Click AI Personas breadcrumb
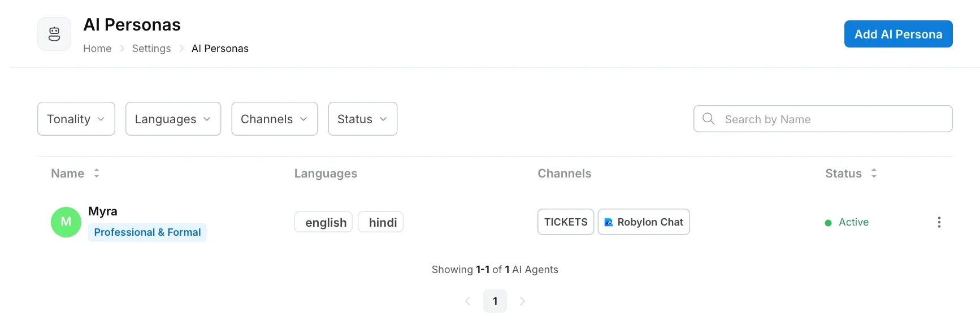 (220, 49)
